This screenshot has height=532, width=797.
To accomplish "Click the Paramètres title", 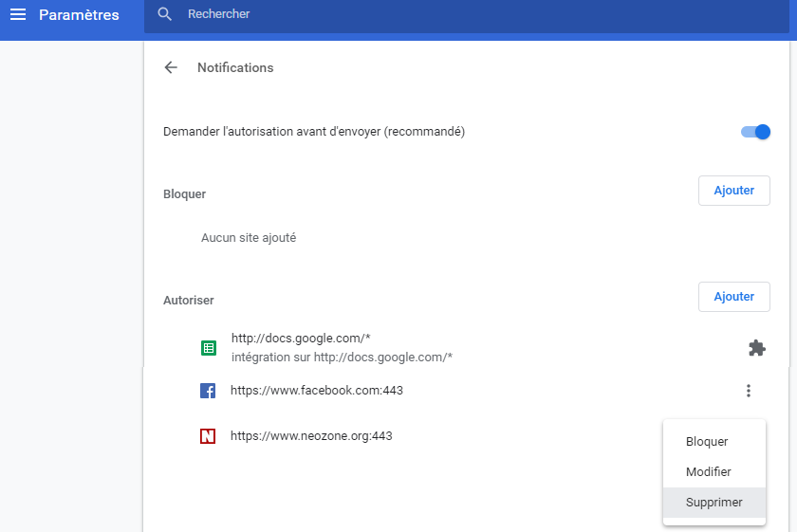I will [79, 15].
